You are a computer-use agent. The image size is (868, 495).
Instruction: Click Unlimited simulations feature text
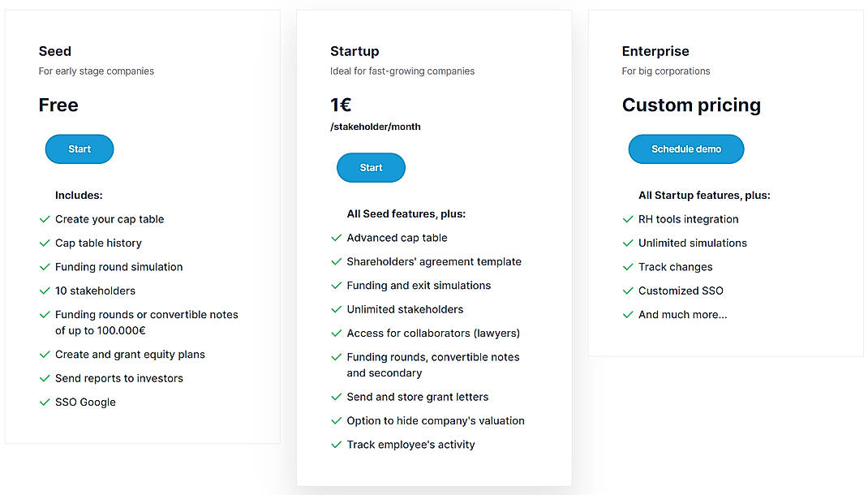coord(693,243)
